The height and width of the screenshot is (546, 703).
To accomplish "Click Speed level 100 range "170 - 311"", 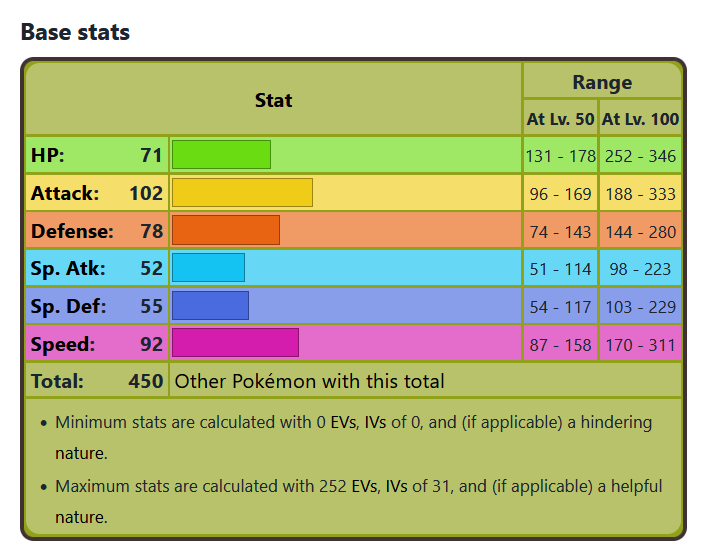I will click(x=640, y=346).
